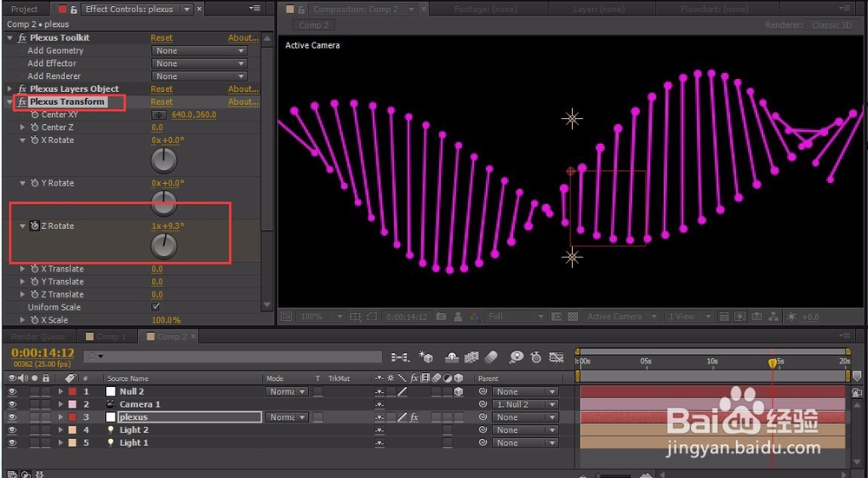
Task: Toggle the Draft 3D icon in timeline
Action: (x=425, y=357)
